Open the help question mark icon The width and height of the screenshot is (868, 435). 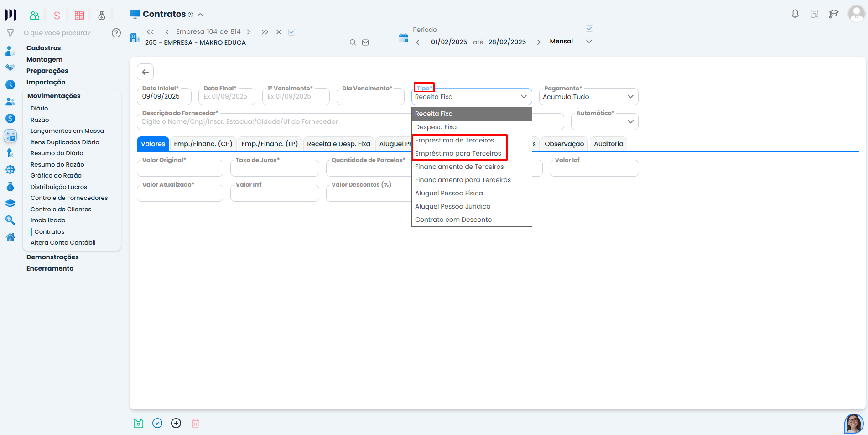pyautogui.click(x=116, y=33)
